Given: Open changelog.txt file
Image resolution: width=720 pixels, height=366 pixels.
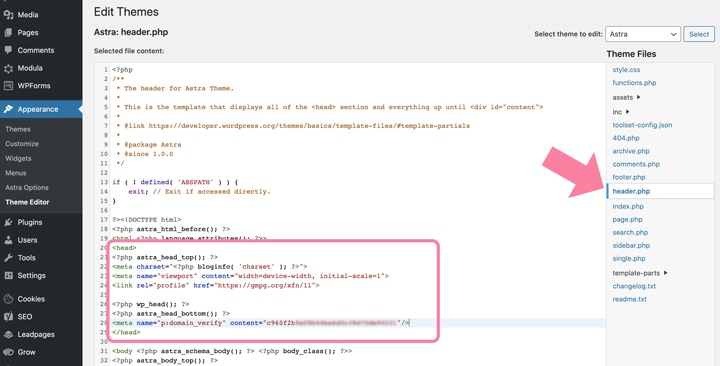Looking at the screenshot, I should pyautogui.click(x=634, y=286).
